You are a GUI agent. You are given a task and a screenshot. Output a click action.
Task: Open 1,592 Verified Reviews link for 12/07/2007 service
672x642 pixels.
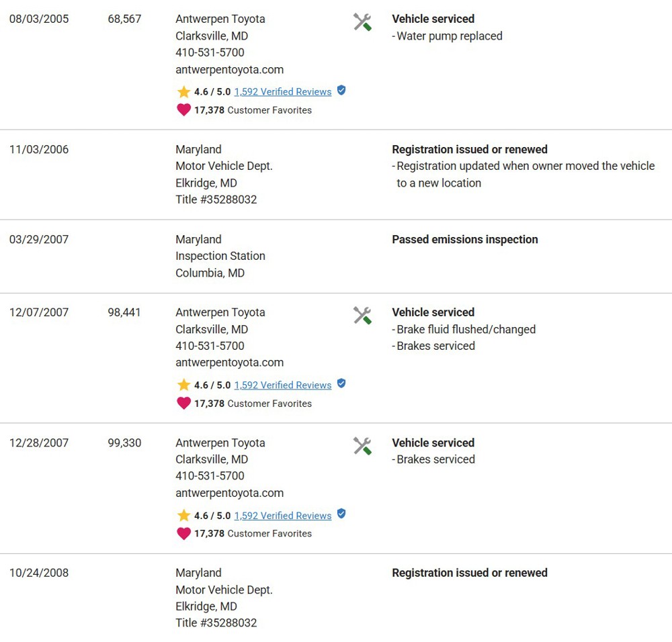[283, 385]
